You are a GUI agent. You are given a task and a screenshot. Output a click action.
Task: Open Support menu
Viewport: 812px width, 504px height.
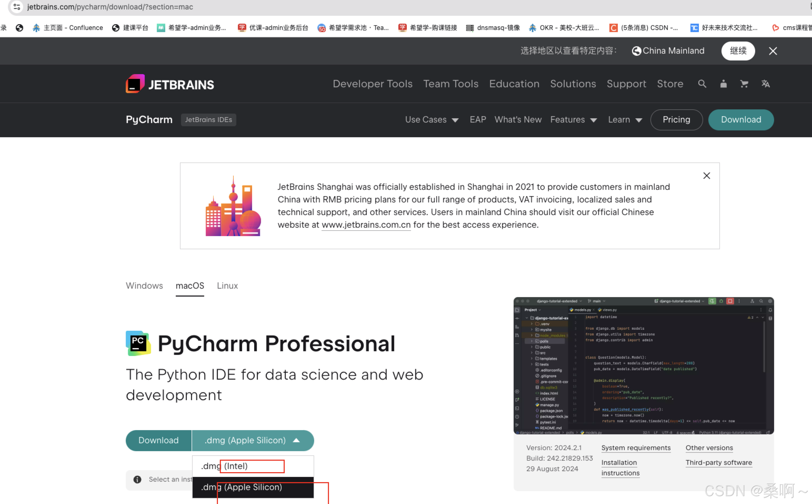tap(626, 84)
